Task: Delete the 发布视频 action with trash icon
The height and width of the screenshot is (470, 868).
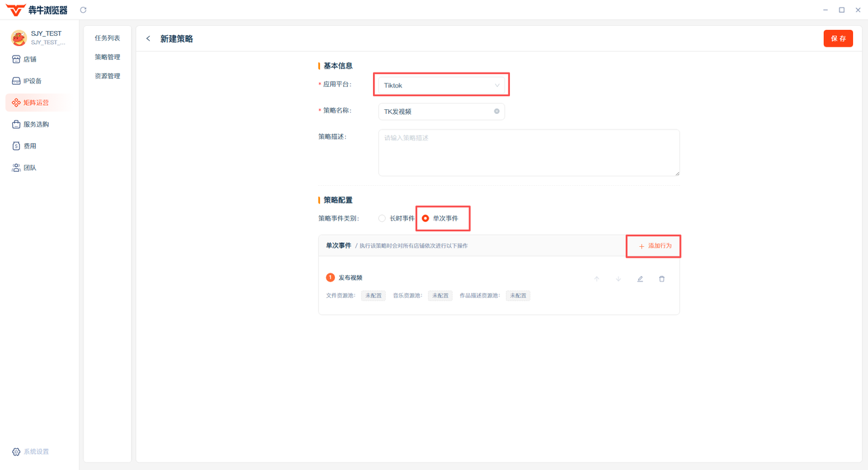Action: 662,279
